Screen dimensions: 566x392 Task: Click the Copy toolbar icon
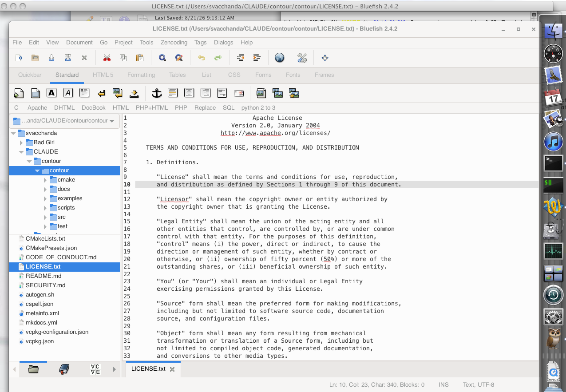tap(123, 58)
